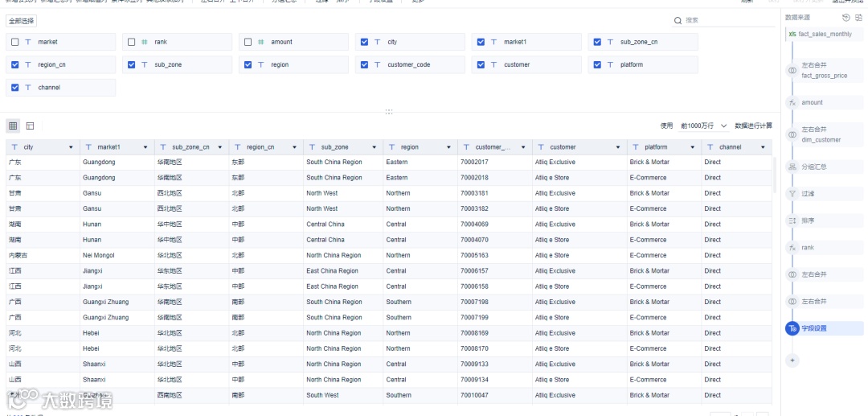Expand the 前1000万行 row limit dropdown

point(704,126)
